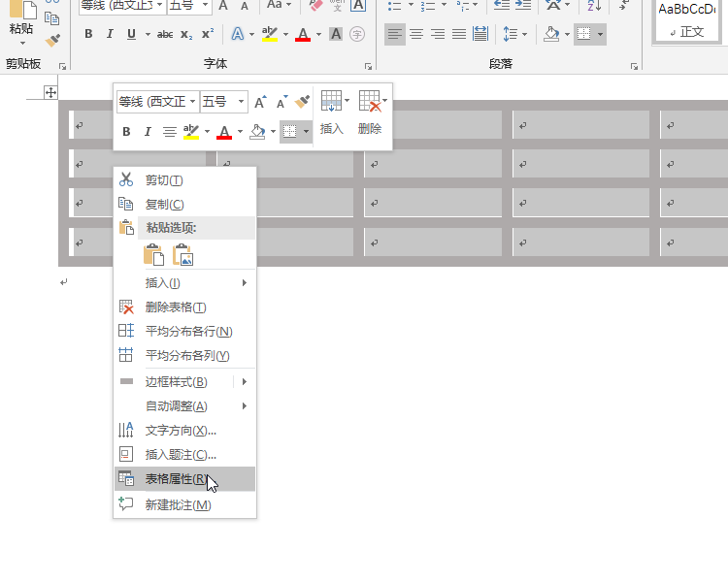Choose Distribute Columns Evenly

(x=184, y=356)
